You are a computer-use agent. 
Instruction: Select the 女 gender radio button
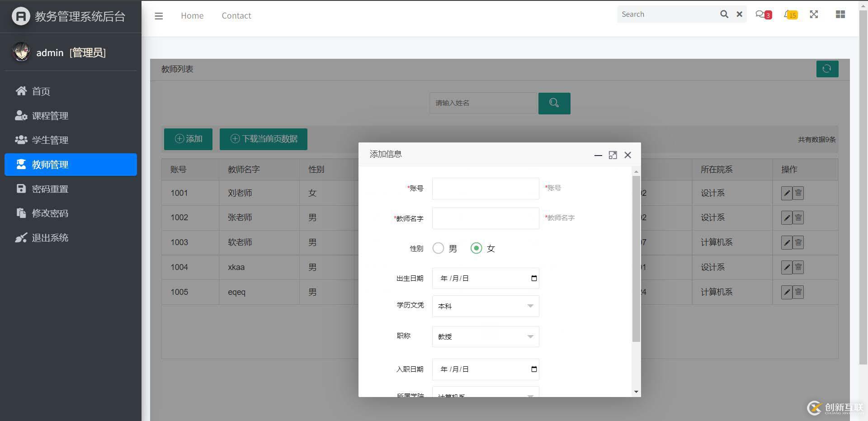pos(476,248)
